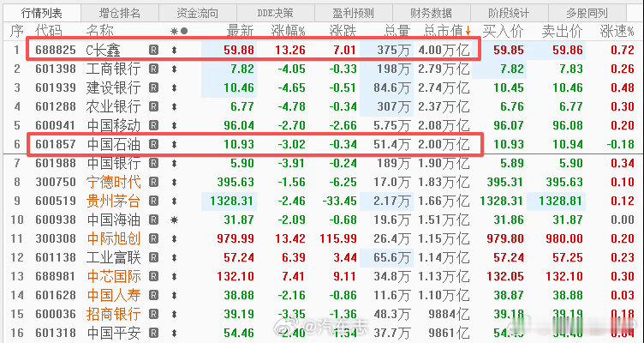Sort by the 买入价 column header
Screen dimensions: 644x343
504,31
